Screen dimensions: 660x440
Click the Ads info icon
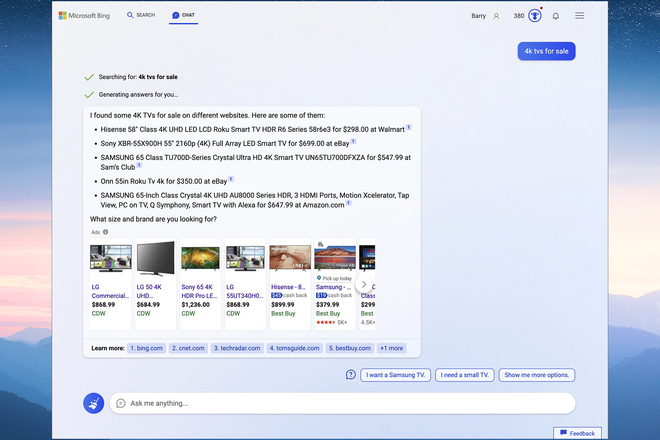pyautogui.click(x=106, y=232)
